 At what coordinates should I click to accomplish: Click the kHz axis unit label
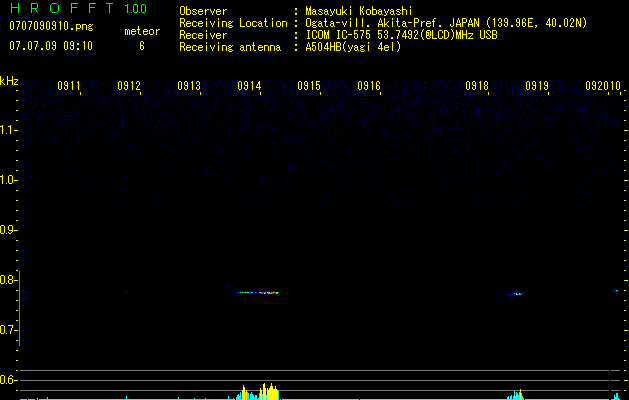[x=9, y=81]
